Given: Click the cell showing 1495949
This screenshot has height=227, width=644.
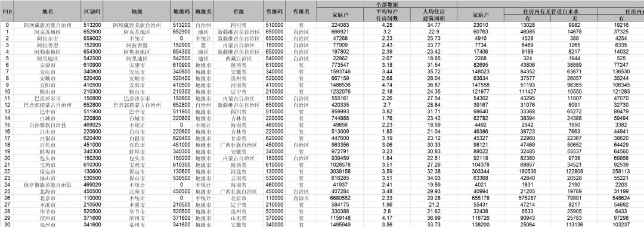Looking at the screenshot, I should (340, 224).
